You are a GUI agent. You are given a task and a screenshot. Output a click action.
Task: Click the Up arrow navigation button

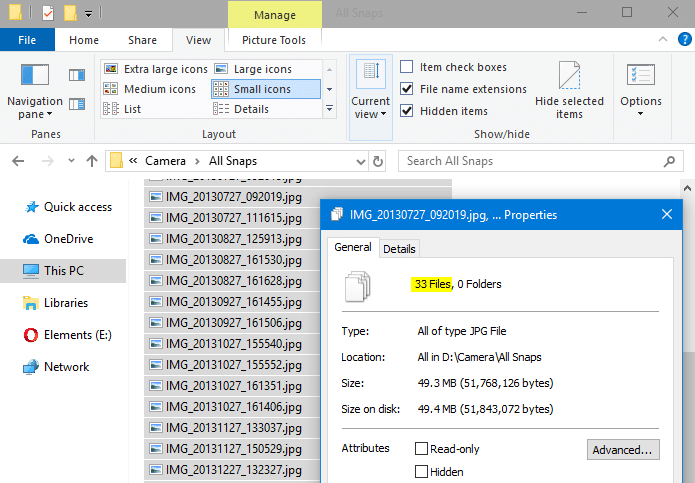tap(92, 160)
